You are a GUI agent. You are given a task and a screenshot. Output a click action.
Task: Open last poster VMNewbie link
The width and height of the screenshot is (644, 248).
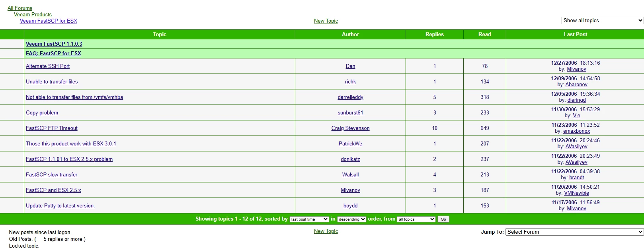pyautogui.click(x=576, y=193)
